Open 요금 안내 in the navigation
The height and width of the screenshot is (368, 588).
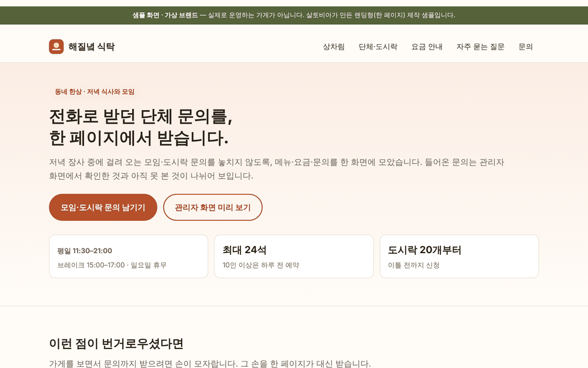point(427,47)
